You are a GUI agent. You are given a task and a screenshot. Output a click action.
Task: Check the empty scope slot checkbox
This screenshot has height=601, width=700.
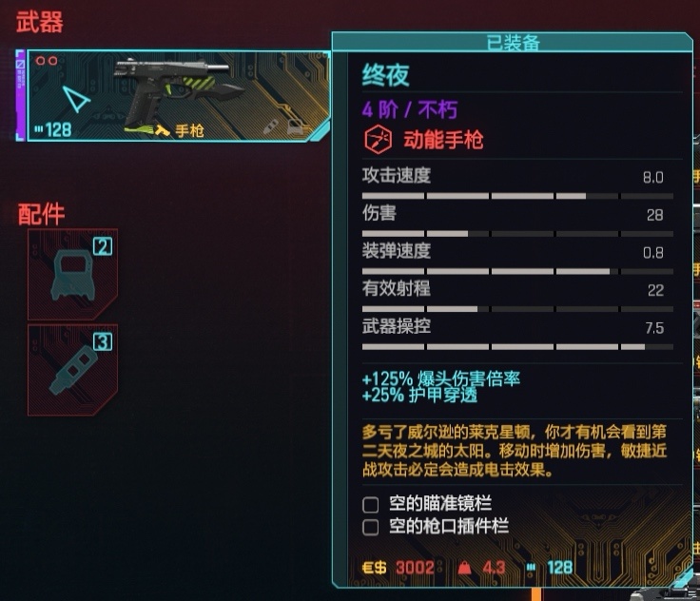(371, 505)
